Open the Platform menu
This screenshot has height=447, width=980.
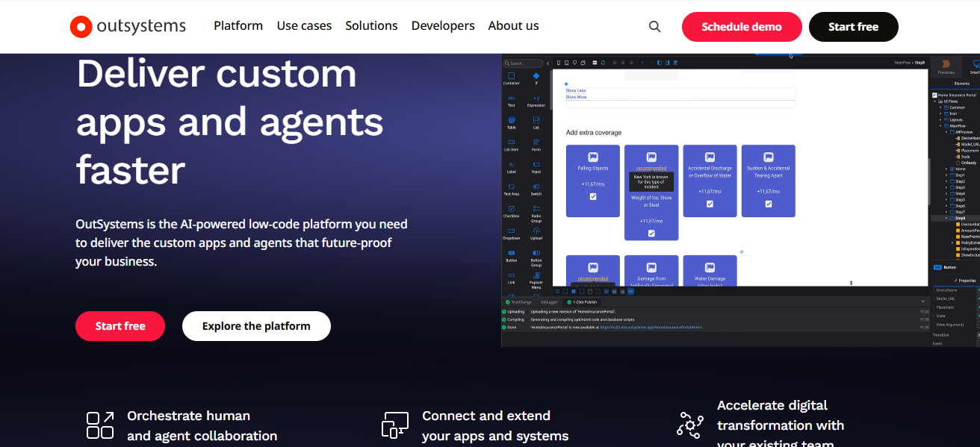238,26
